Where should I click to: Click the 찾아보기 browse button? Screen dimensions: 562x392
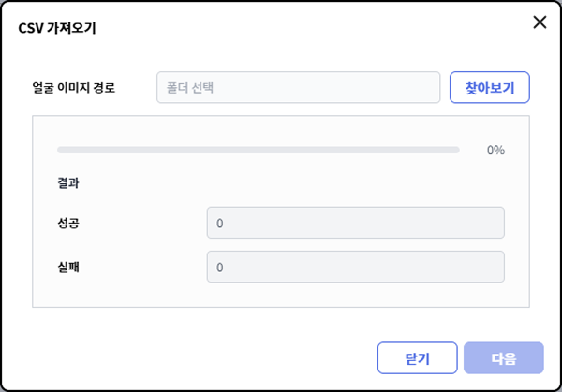(490, 88)
